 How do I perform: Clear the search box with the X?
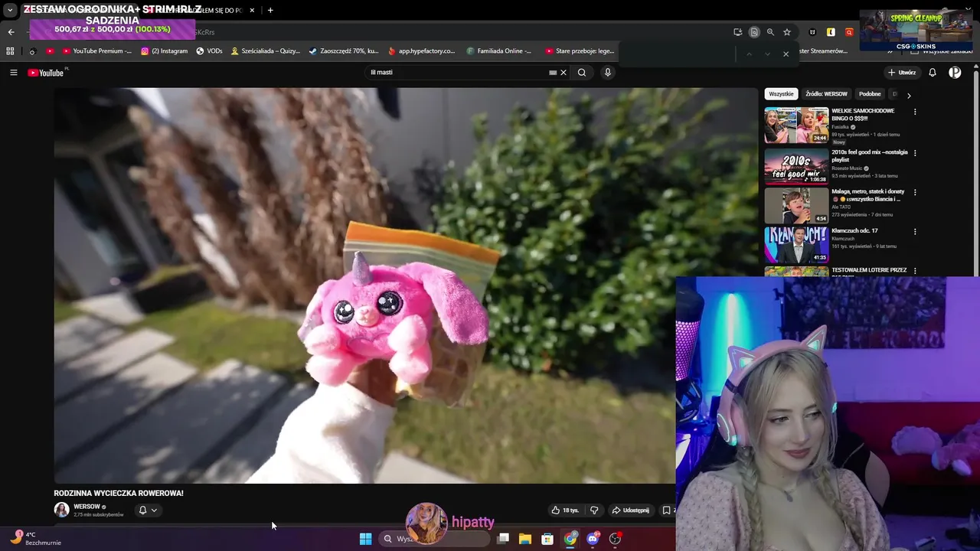(563, 73)
